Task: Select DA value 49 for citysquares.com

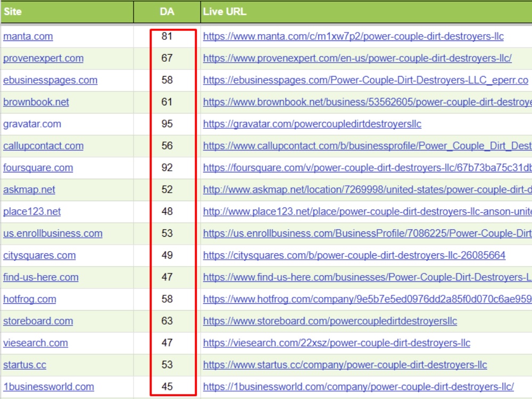Action: [167, 255]
